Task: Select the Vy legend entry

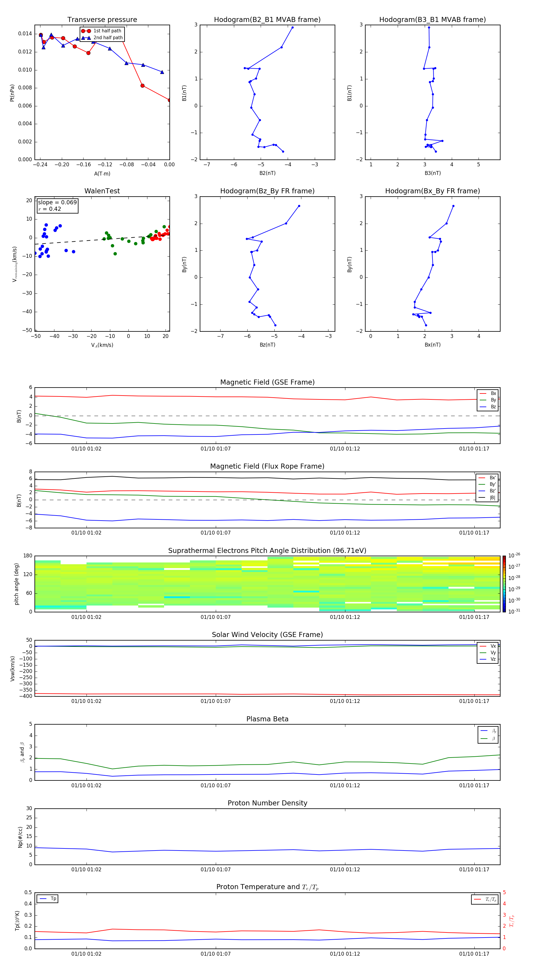Action: point(488,653)
